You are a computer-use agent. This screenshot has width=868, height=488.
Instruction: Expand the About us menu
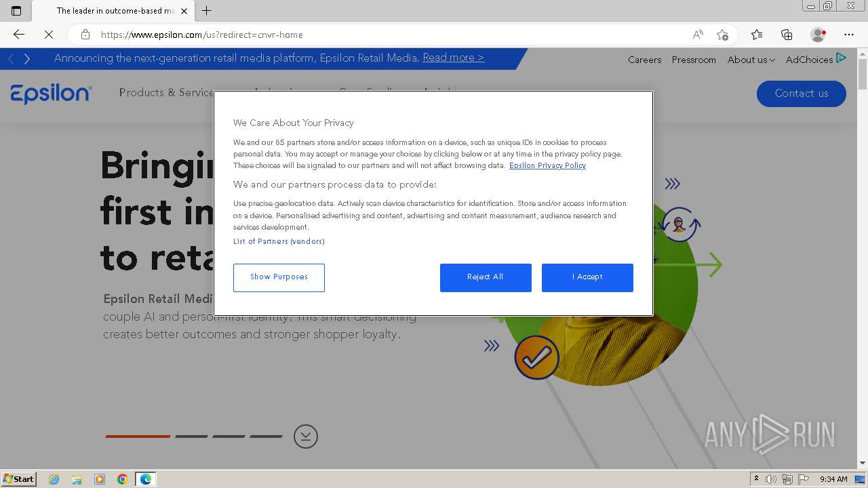(x=751, y=60)
